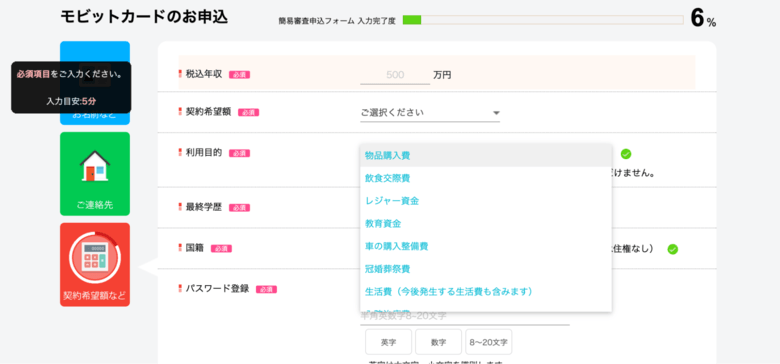This screenshot has height=364, width=780.
Task: Click the 6% completion value
Action: [x=703, y=19]
